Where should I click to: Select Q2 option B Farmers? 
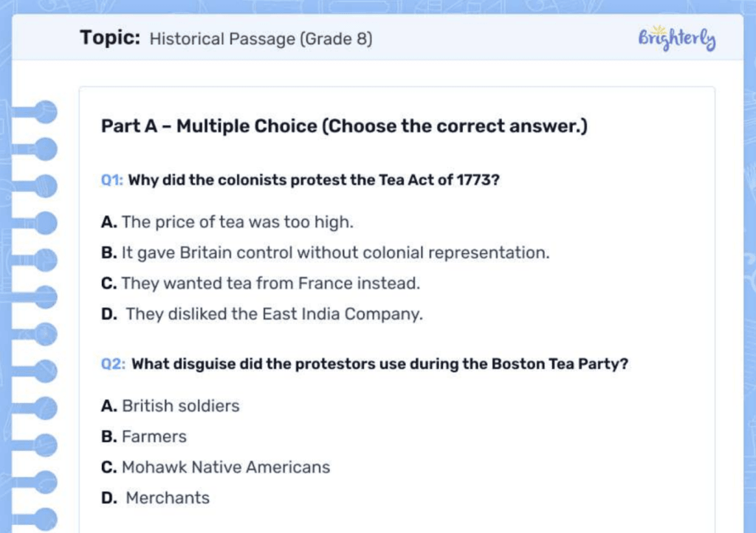tap(144, 436)
